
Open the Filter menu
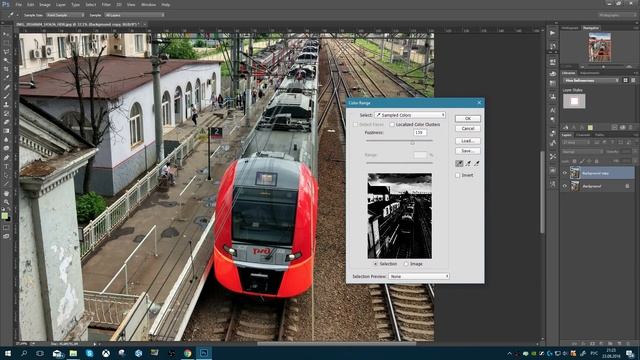click(x=106, y=4)
